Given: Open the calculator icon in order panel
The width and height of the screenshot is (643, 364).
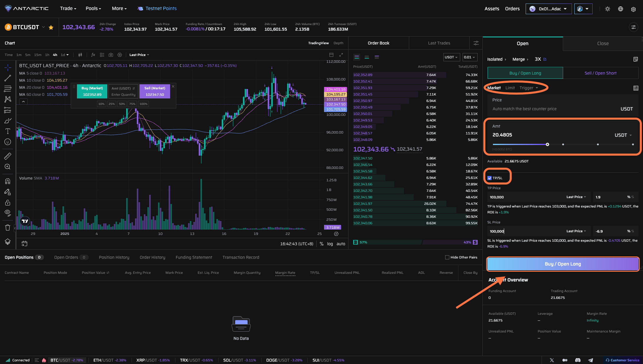Looking at the screenshot, I should [x=636, y=88].
